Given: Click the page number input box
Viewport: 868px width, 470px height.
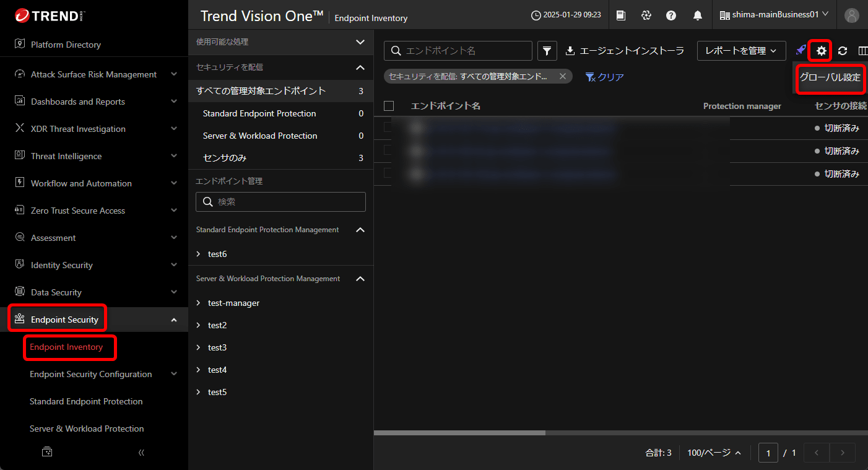Looking at the screenshot, I should click(768, 453).
